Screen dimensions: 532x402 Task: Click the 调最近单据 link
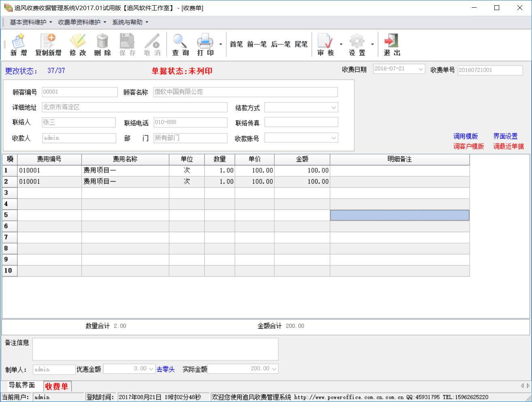tap(509, 146)
